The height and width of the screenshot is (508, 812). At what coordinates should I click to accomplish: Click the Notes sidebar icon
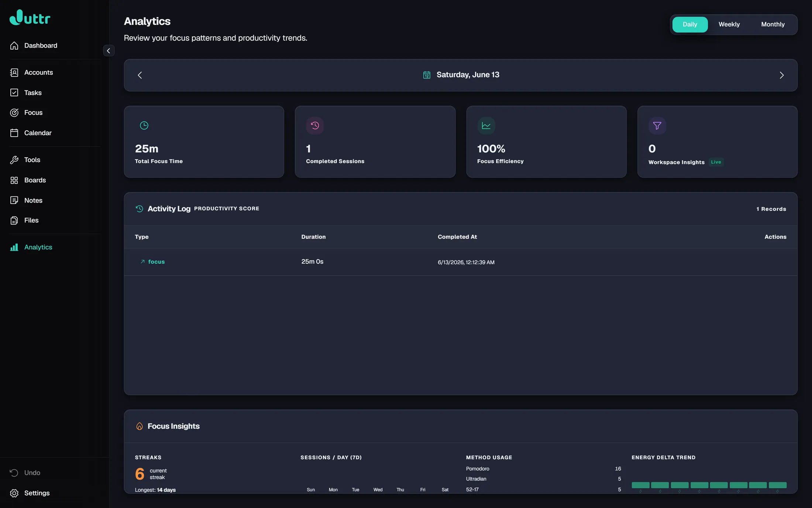[14, 200]
